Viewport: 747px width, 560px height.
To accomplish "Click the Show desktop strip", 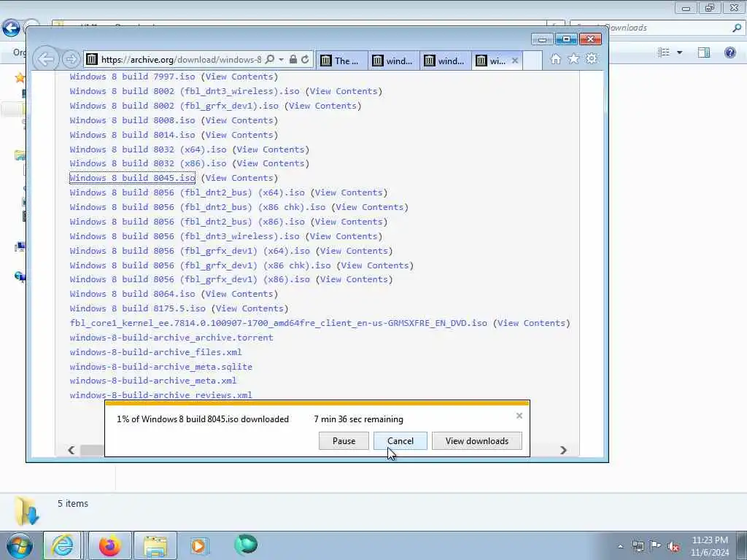I will click(x=742, y=545).
